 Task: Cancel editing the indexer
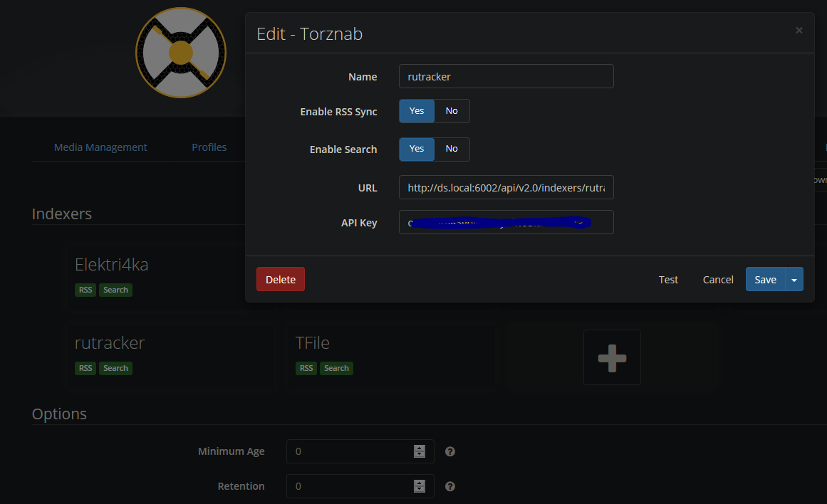click(x=718, y=280)
